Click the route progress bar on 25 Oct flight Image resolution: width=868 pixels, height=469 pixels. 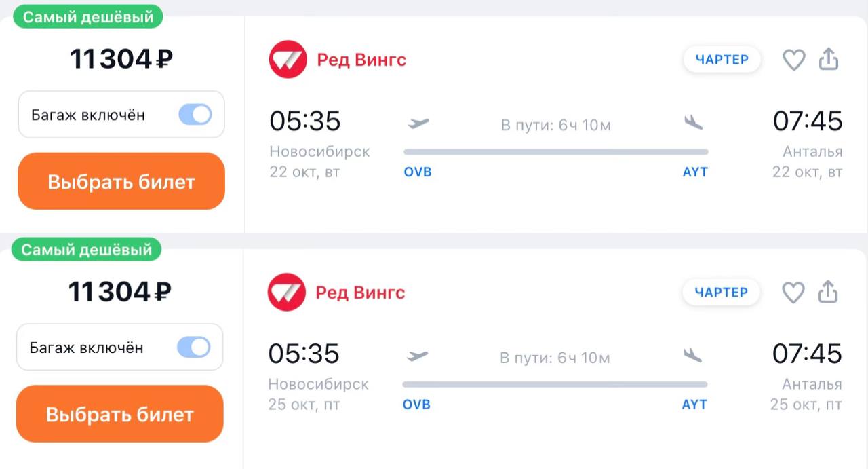click(555, 385)
